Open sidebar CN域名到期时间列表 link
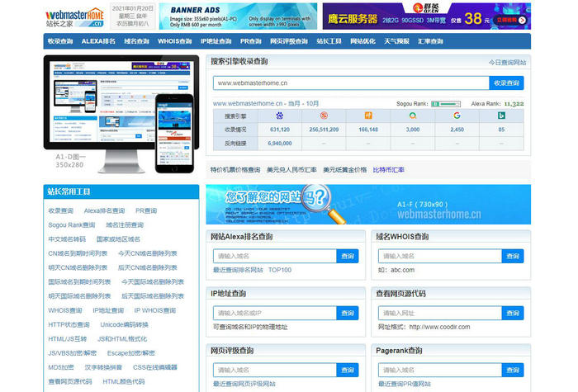Screen dimensions: 578x392 78,253
